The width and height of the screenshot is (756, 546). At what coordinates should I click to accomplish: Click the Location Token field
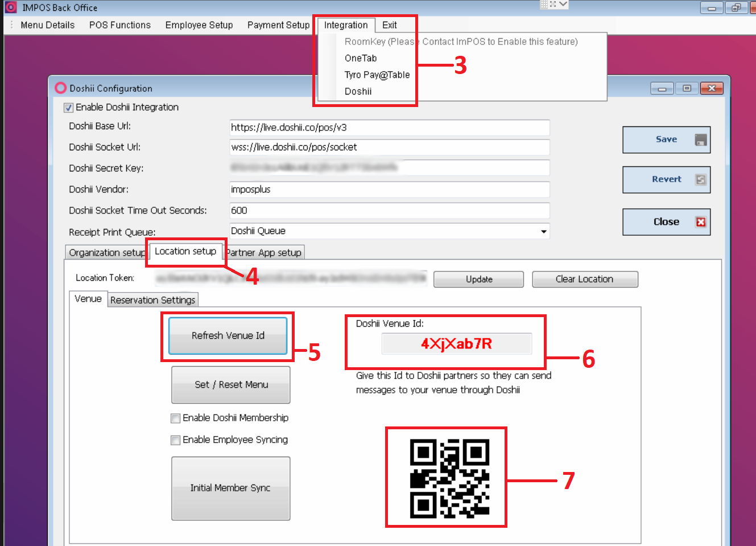291,278
